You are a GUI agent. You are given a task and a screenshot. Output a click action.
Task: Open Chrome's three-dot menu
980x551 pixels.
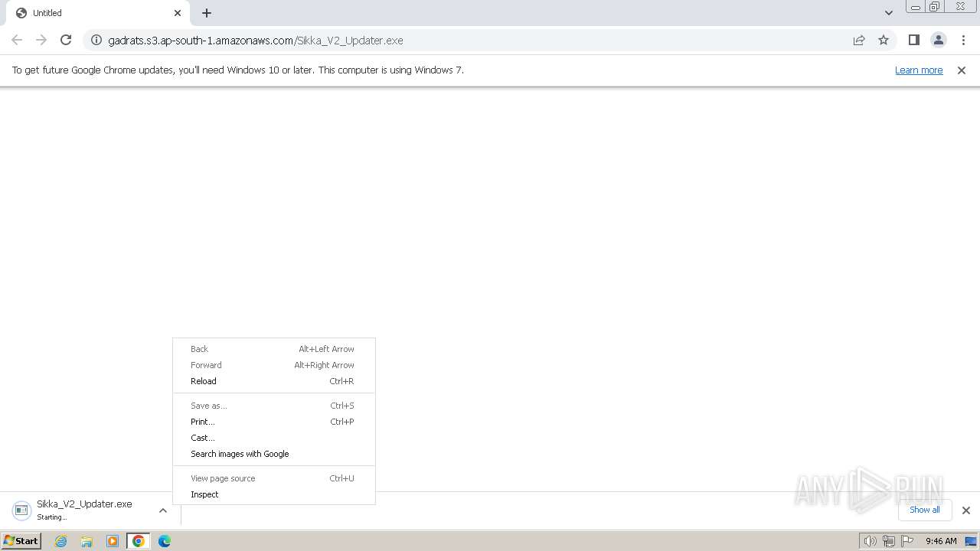tap(962, 40)
